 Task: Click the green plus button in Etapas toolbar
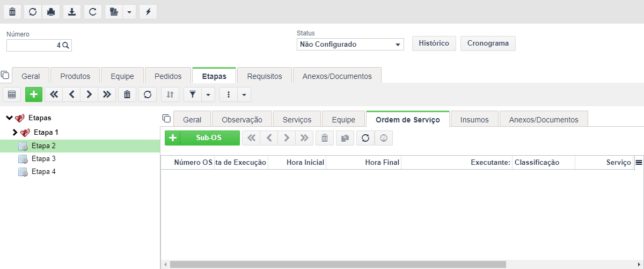34,94
